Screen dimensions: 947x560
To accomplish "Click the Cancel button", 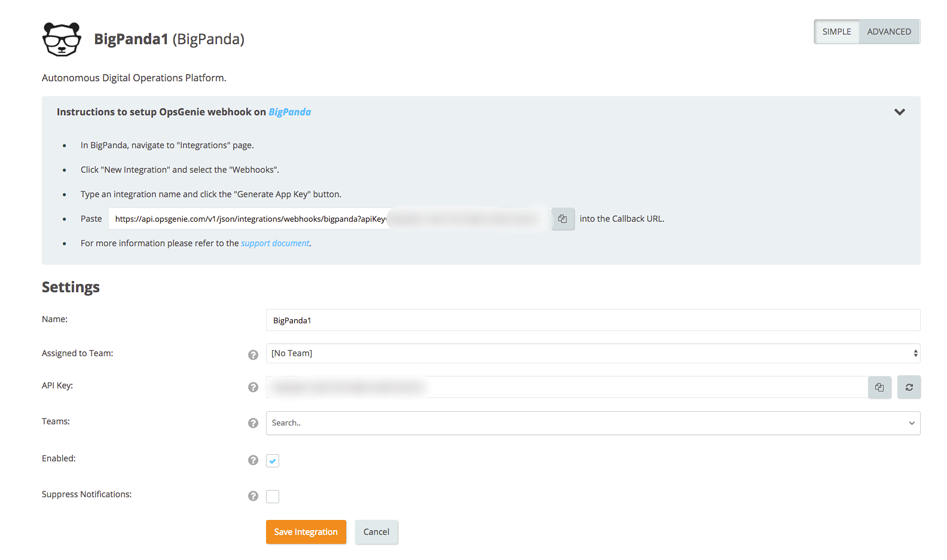I will (377, 532).
